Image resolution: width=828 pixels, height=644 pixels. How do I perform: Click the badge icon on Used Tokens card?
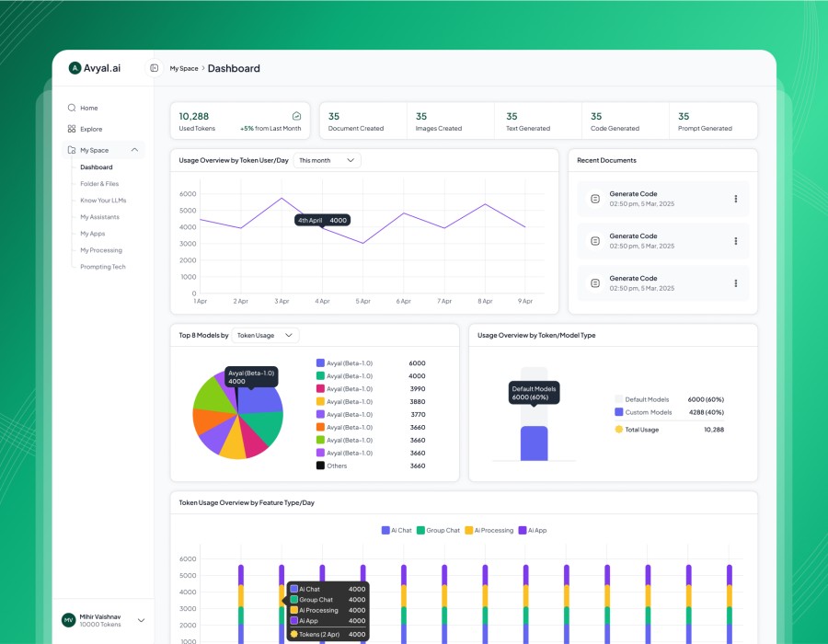click(296, 117)
